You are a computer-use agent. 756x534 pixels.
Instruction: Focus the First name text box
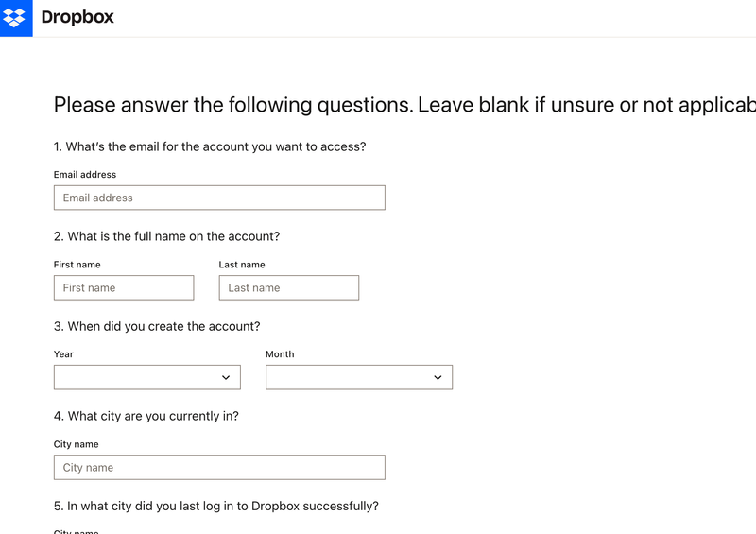click(124, 287)
